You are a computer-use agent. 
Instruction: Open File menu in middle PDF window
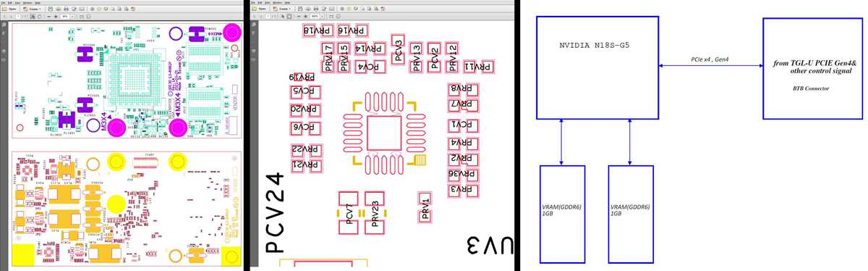tap(253, 3)
